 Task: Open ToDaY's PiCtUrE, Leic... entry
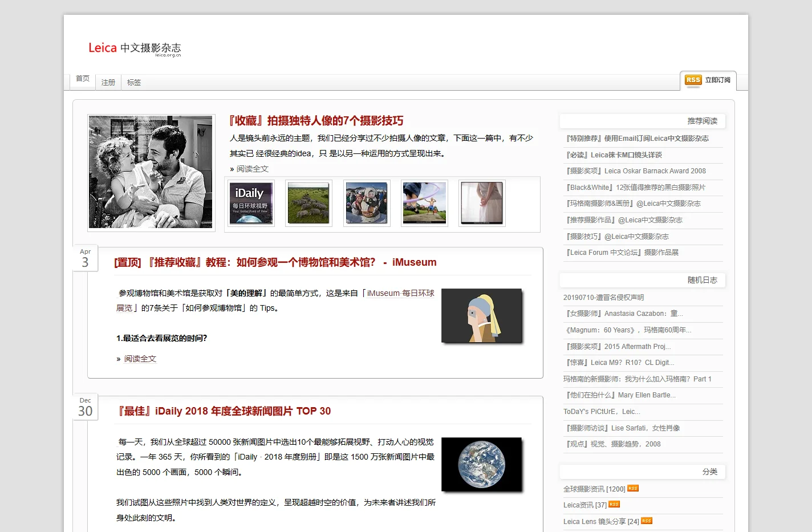tap(602, 412)
